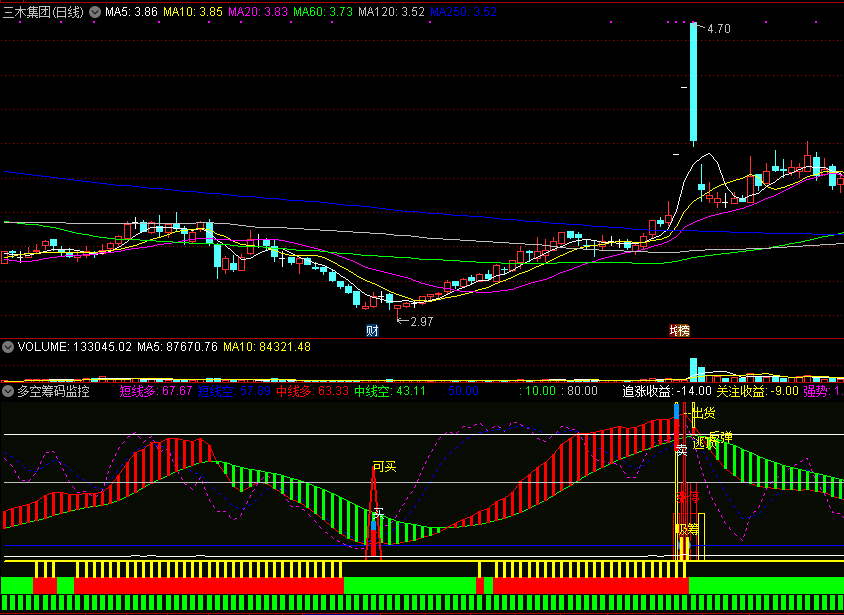Click the tall volume spike bar
Screen dimensions: 844x615
tap(693, 369)
